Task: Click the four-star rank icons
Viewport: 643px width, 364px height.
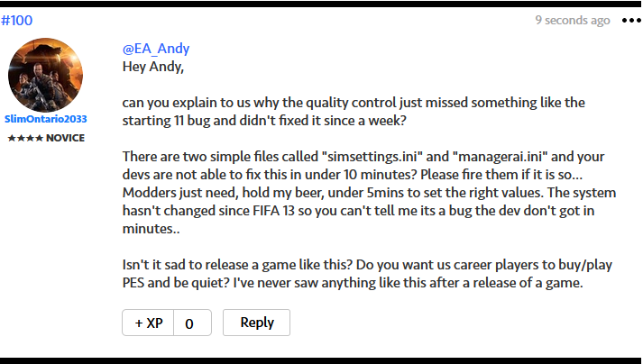Action: pos(20,138)
